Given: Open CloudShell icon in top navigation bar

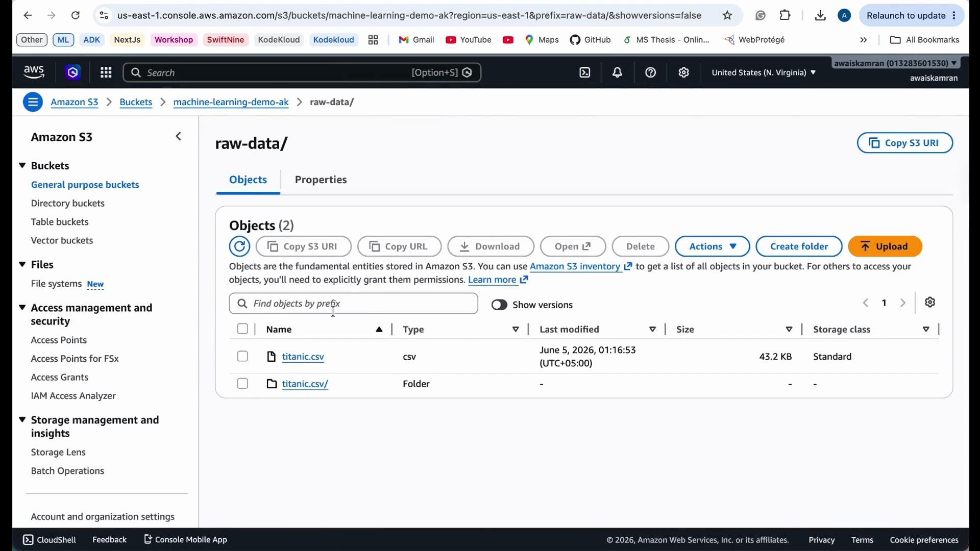Looking at the screenshot, I should (x=585, y=73).
